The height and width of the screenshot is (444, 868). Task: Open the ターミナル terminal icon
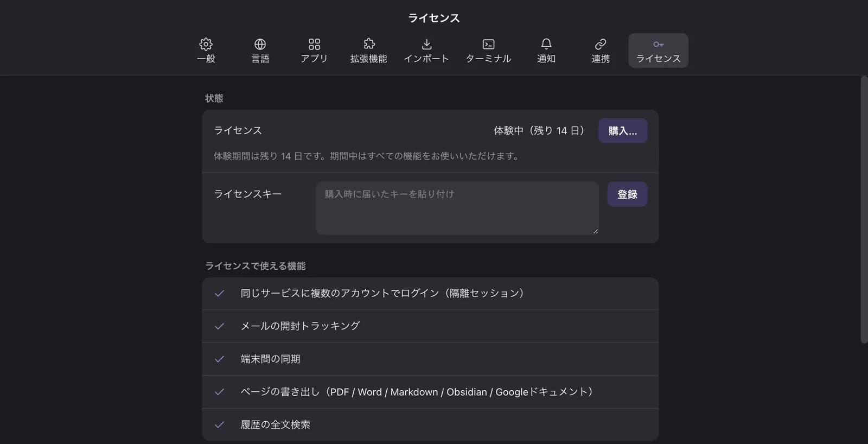click(x=488, y=44)
